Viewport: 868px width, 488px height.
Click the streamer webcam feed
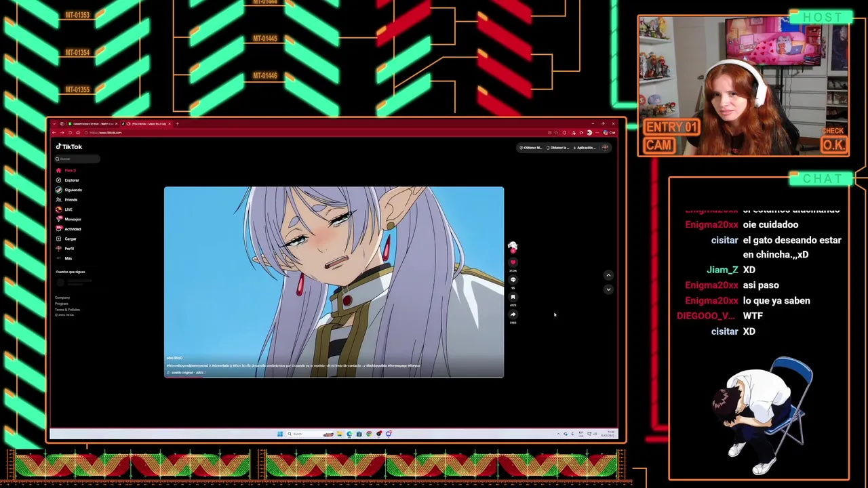[744, 87]
